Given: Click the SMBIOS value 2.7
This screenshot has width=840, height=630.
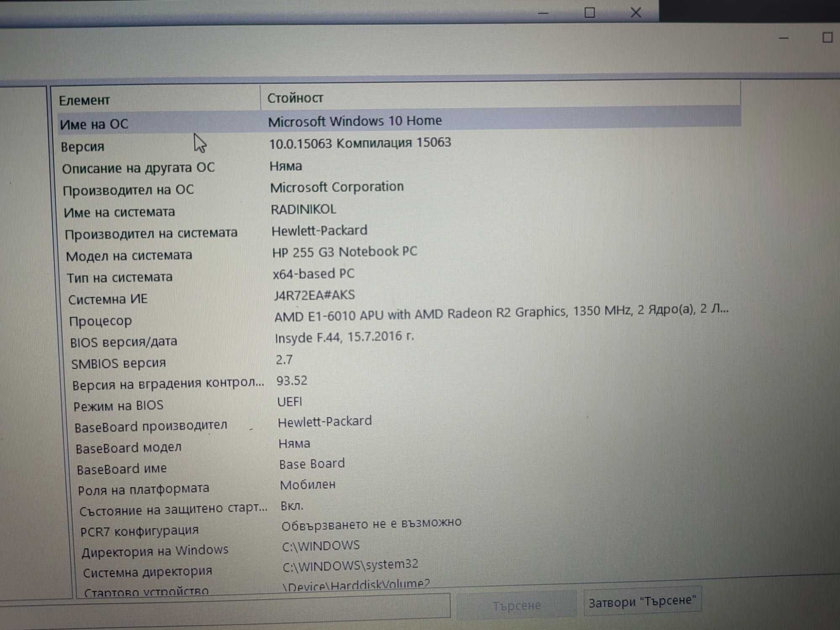Looking at the screenshot, I should pyautogui.click(x=284, y=360).
